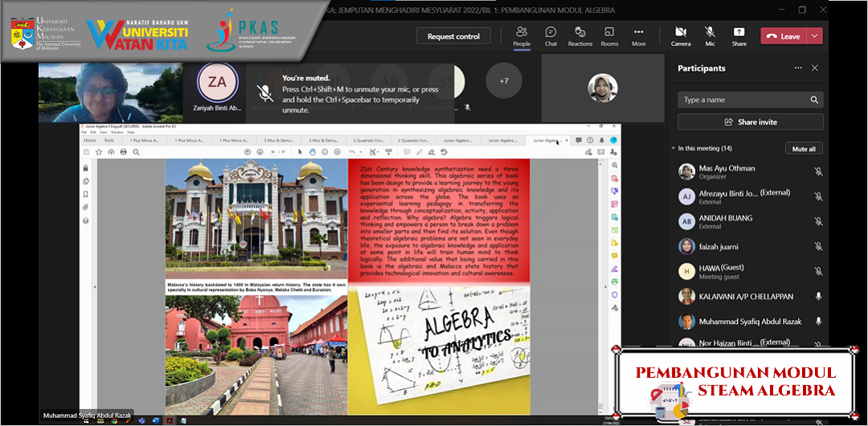Open More actions menu in toolbar

pos(638,35)
